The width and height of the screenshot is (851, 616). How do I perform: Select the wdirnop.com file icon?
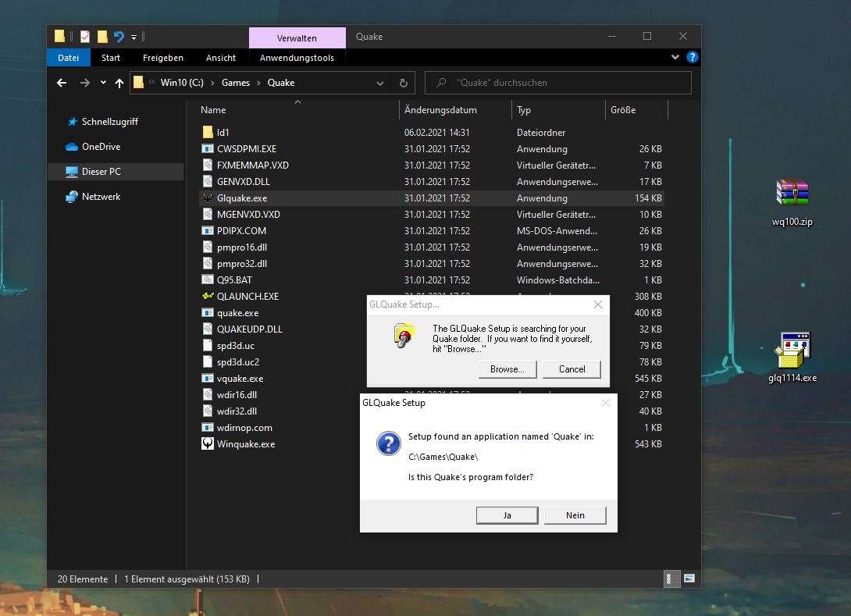[x=208, y=427]
